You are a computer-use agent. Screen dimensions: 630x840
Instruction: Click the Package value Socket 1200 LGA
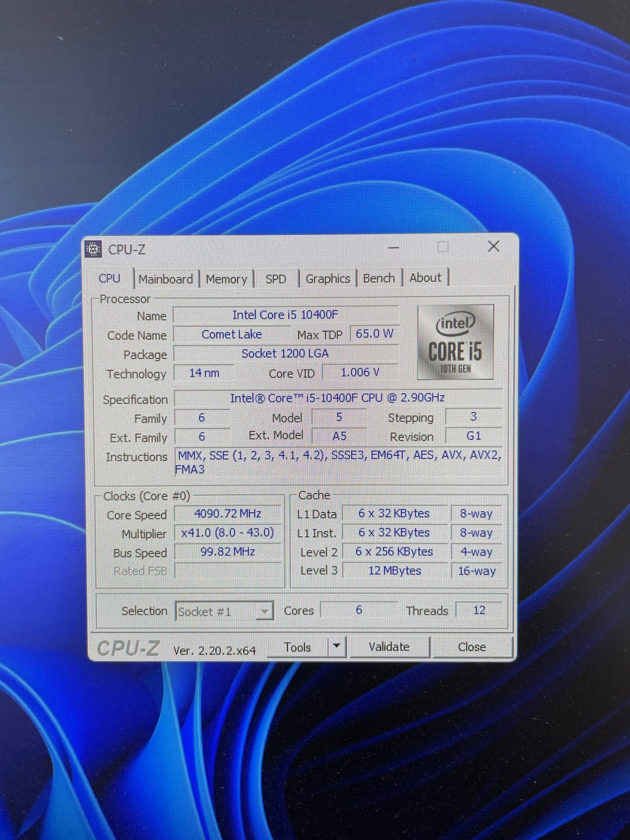[x=285, y=353]
